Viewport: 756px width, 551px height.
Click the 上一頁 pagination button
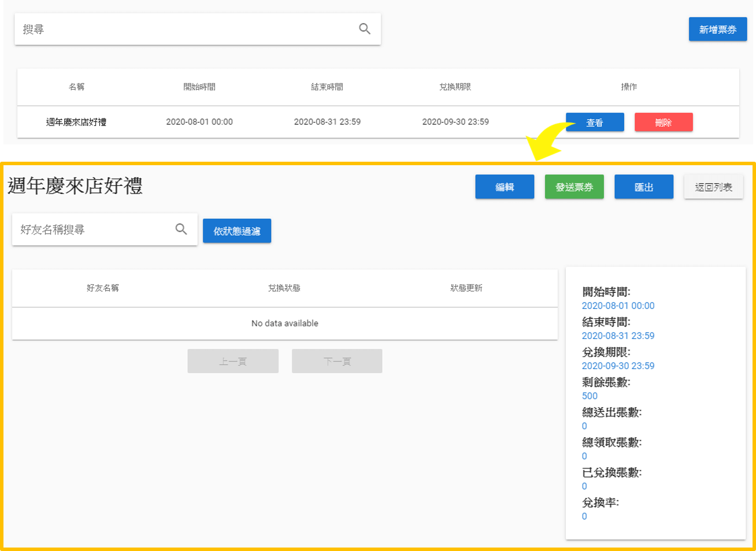[x=232, y=362]
